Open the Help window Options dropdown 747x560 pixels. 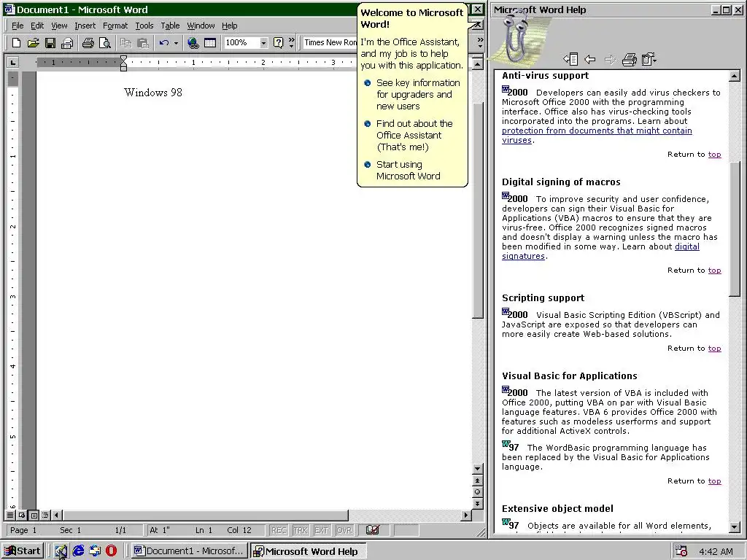coord(649,59)
